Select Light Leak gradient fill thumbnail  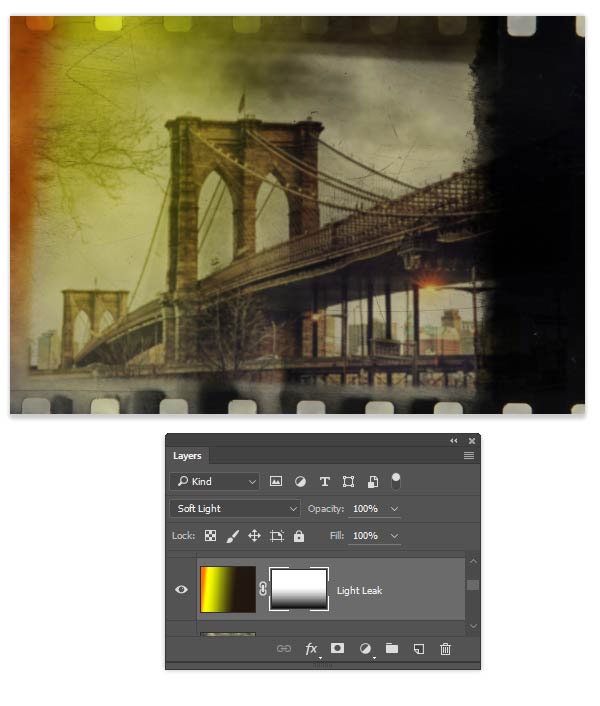tap(228, 589)
